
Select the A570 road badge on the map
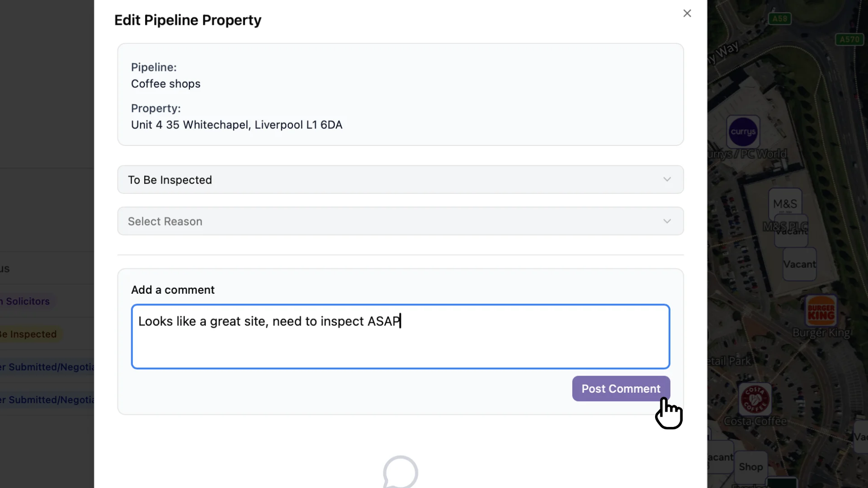tap(849, 39)
